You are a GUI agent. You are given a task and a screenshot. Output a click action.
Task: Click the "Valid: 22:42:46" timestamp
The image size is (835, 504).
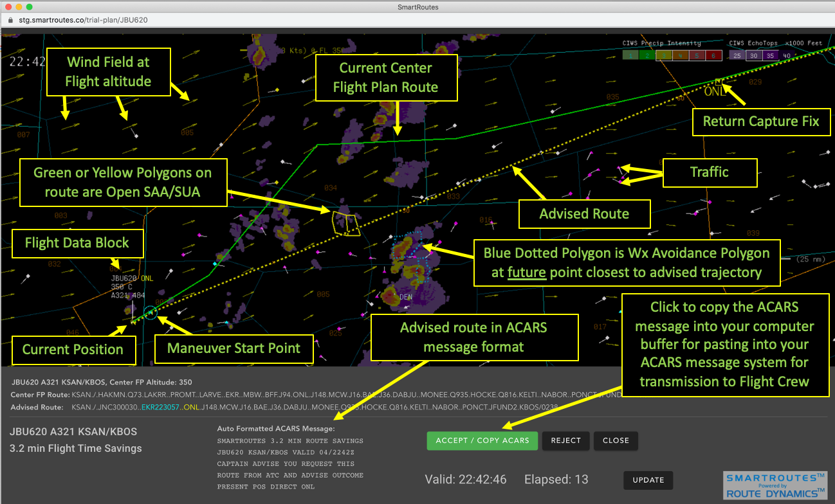pyautogui.click(x=466, y=480)
